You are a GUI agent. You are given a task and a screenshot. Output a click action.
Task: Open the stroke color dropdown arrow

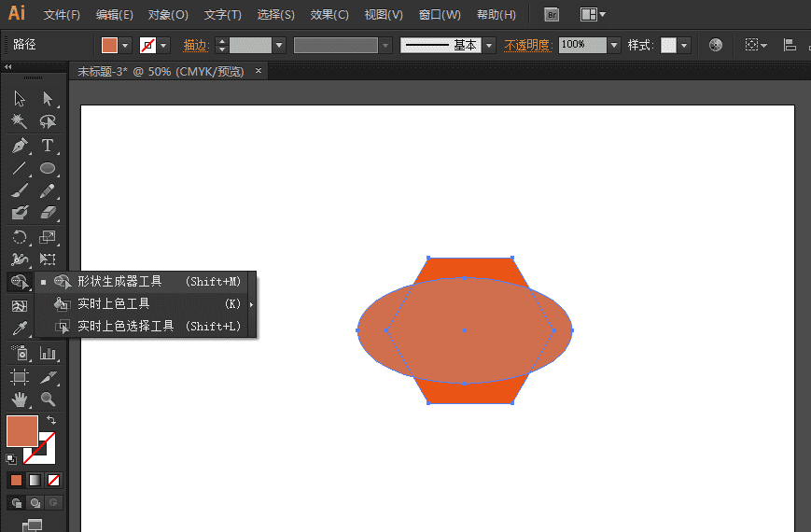coord(163,46)
